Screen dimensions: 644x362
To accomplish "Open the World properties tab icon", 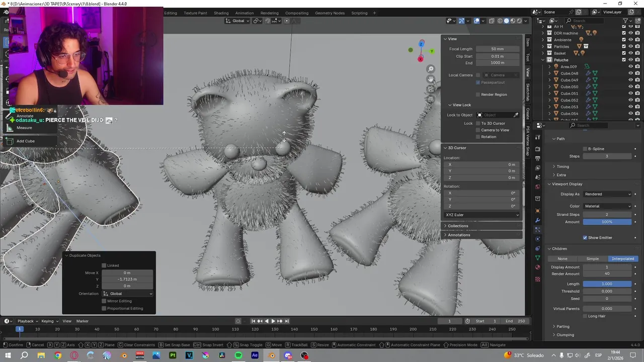I will pos(537,187).
